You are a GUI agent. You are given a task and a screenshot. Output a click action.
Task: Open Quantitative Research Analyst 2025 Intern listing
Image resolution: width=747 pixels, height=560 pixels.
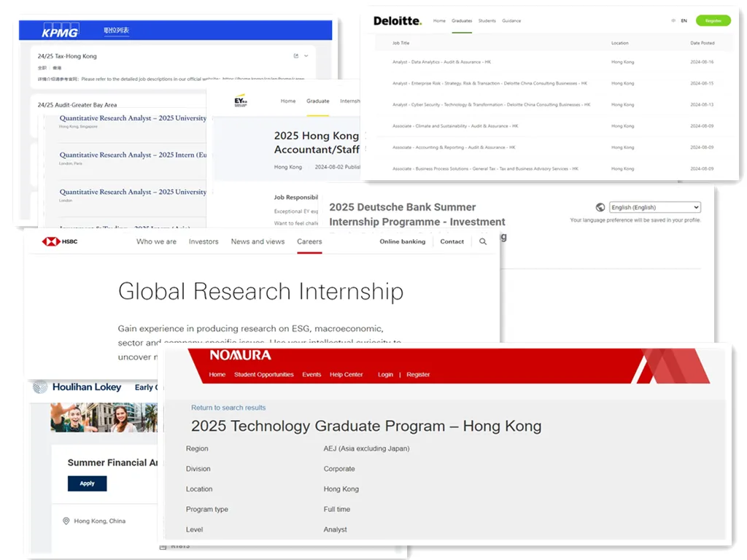coord(133,155)
